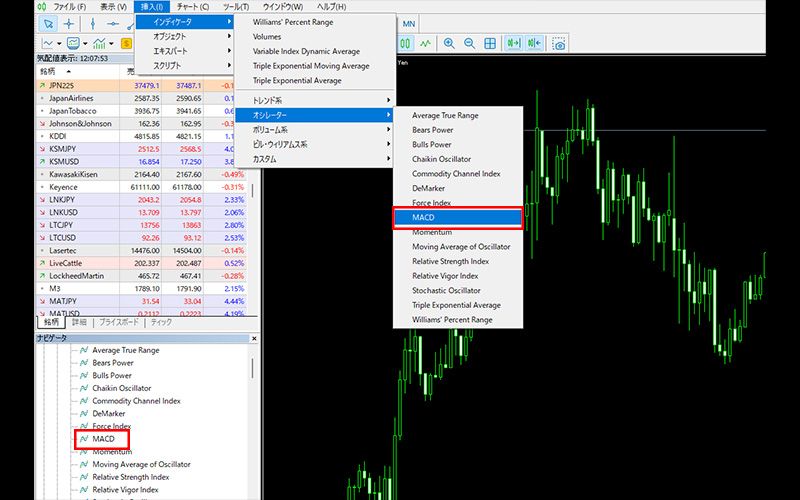800x500 pixels.
Task: Select MN monthly timeframe button
Action: [410, 23]
